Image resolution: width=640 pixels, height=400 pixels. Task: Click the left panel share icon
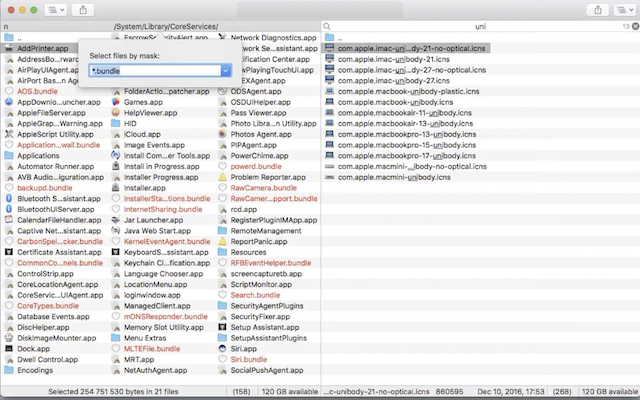(84, 9)
